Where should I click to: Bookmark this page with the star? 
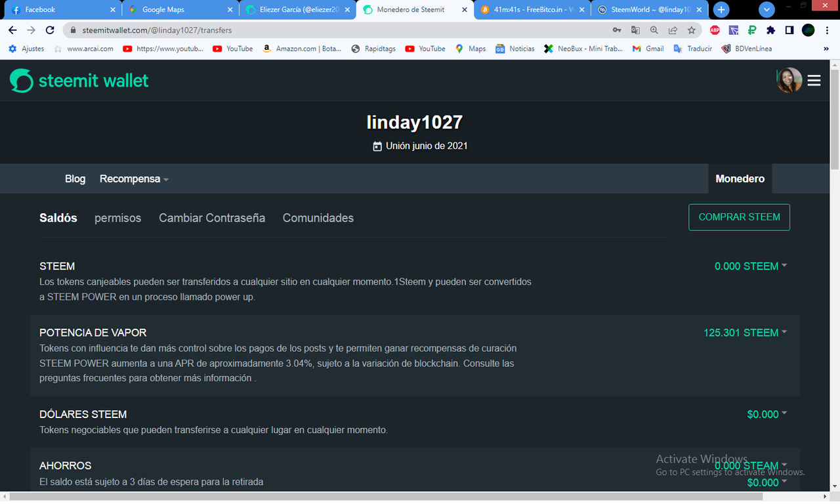[692, 30]
